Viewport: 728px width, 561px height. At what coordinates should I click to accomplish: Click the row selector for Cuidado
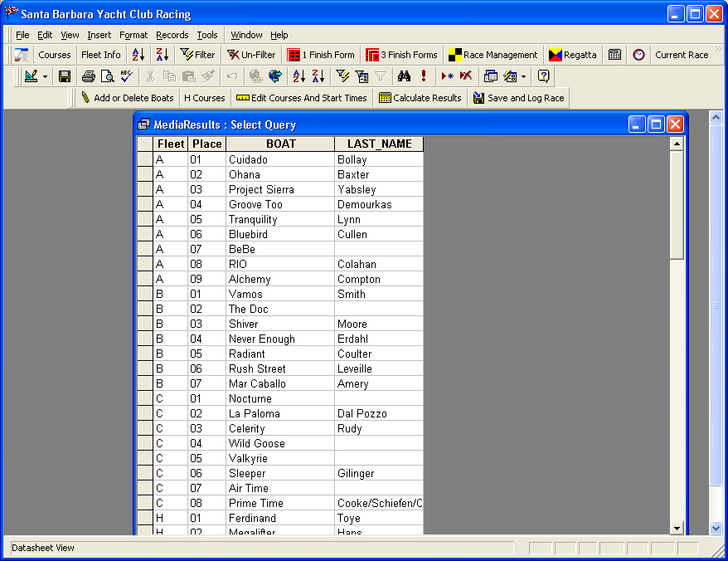tap(145, 159)
